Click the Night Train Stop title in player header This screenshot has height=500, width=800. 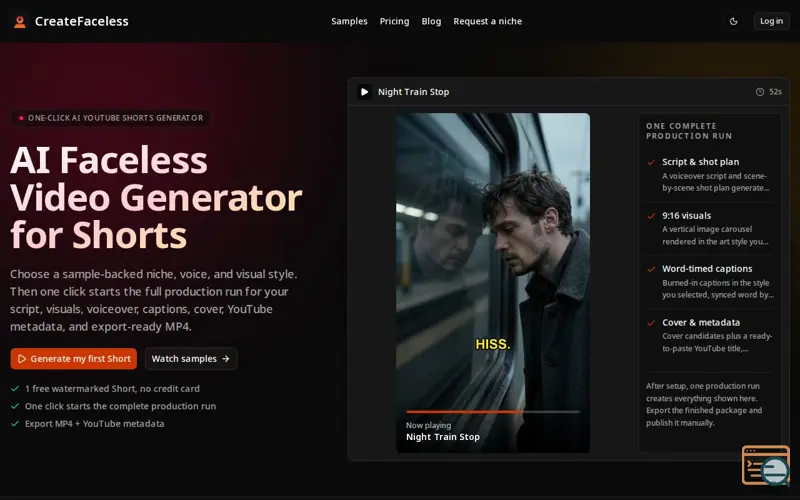point(413,92)
